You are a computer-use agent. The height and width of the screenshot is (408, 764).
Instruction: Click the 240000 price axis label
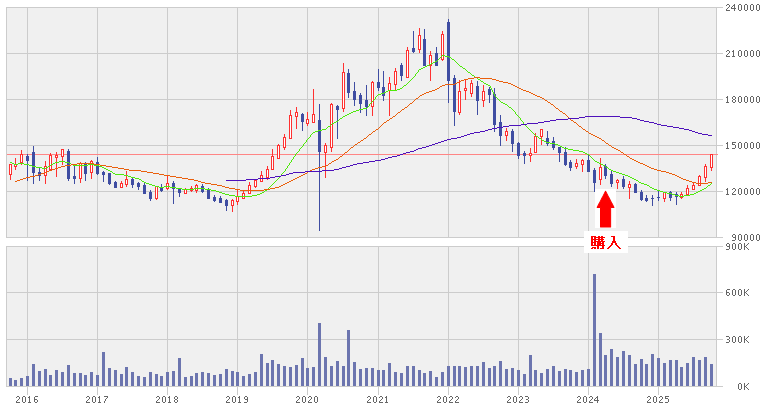pos(739,8)
